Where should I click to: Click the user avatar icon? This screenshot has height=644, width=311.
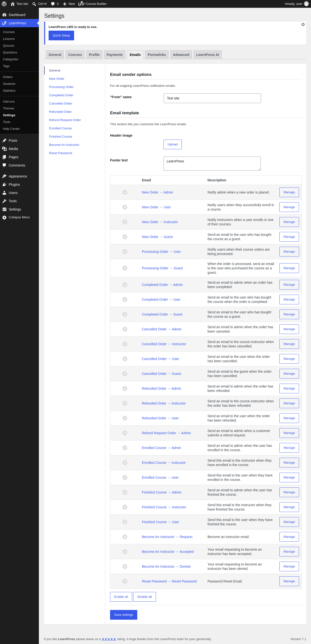click(306, 4)
